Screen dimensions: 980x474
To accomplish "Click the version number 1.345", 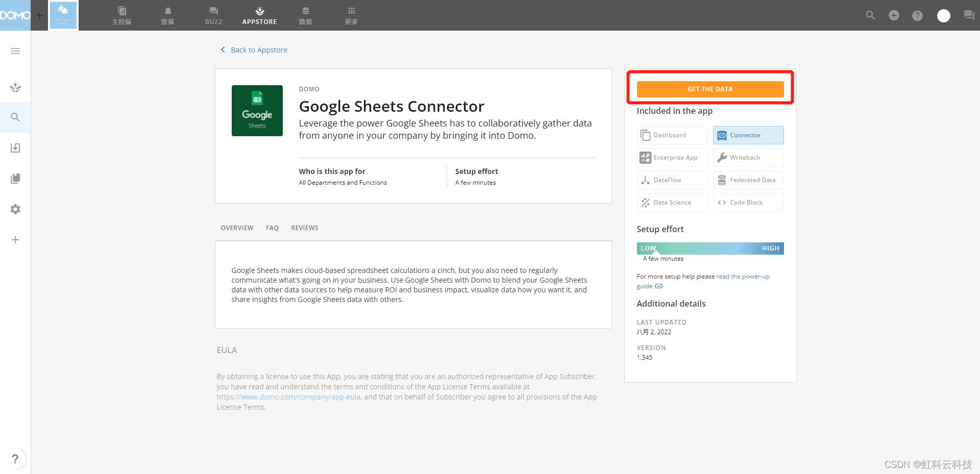I will 645,358.
